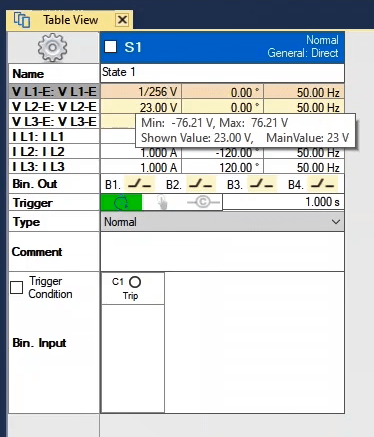Toggle binary output B2 contact
Image resolution: width=374 pixels, height=437 pixels.
[x=201, y=184]
